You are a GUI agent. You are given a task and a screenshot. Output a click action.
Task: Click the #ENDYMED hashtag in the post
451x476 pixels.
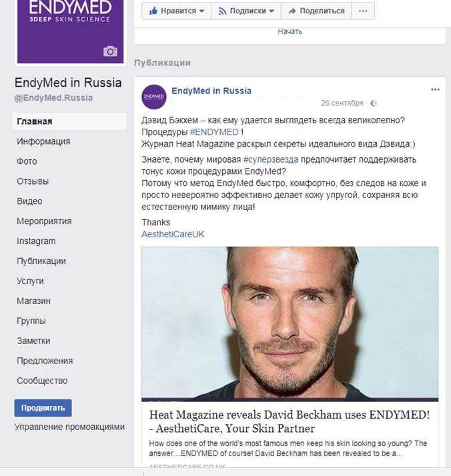pos(214,132)
